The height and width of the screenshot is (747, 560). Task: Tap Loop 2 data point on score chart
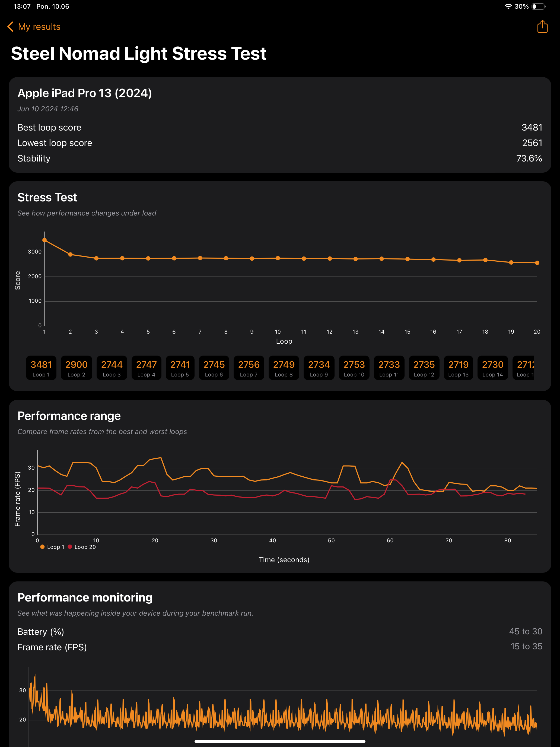[70, 254]
